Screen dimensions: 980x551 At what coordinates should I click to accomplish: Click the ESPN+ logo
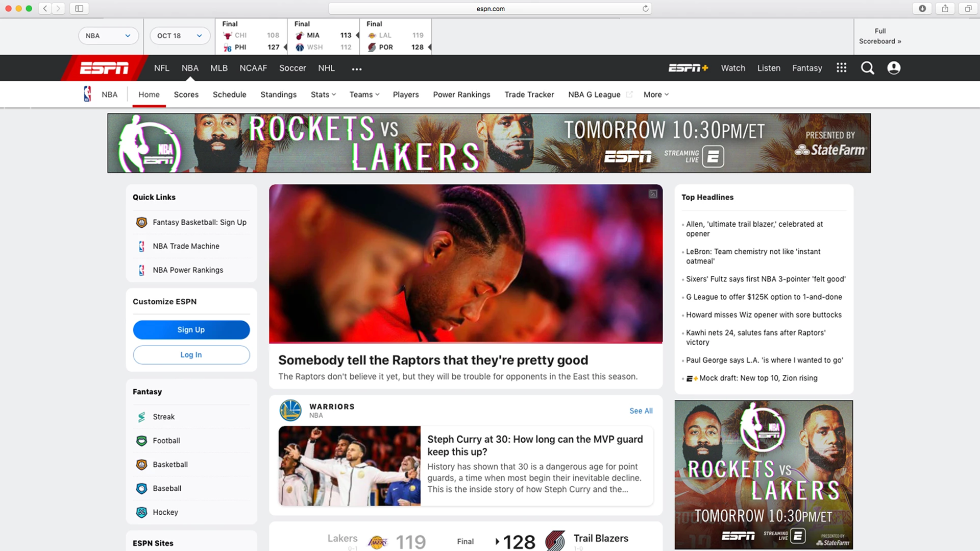(x=688, y=68)
